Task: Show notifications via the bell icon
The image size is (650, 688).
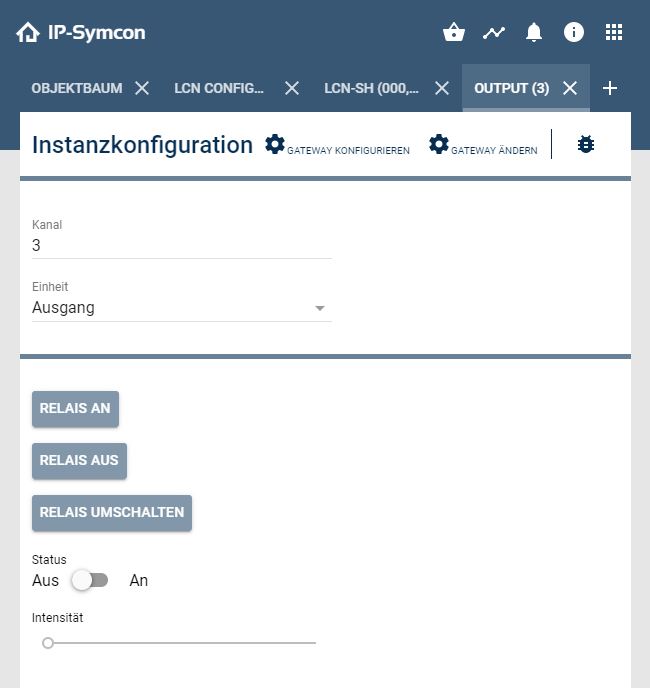Action: point(534,33)
